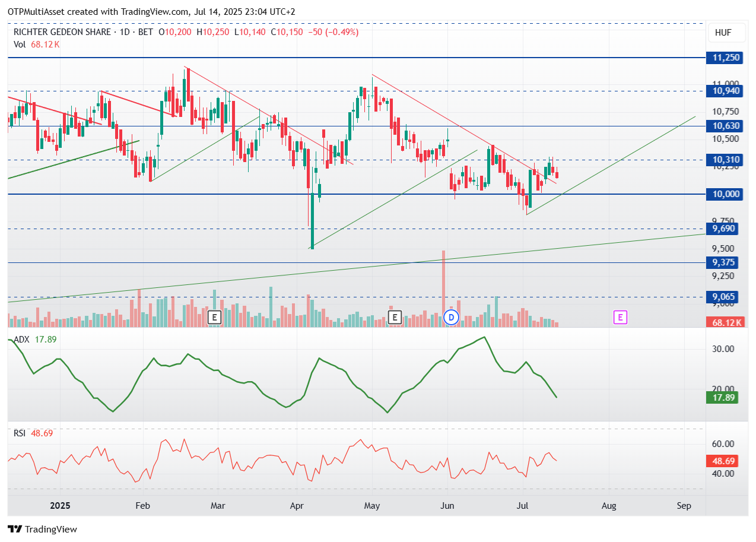
Task: Click the 60.00 RSI scale label
Action: coord(723,444)
